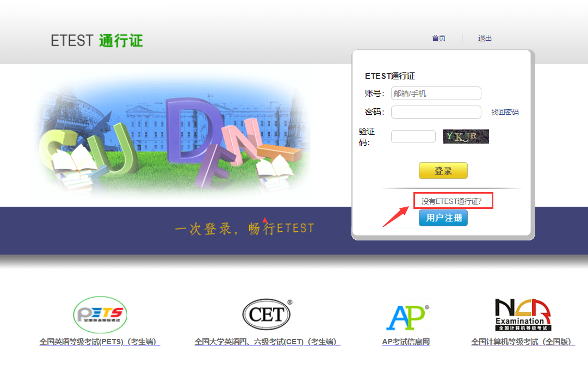The width and height of the screenshot is (588, 365).
Task: Open 全国英语等级考试(PETS) link
Action: pos(100,342)
